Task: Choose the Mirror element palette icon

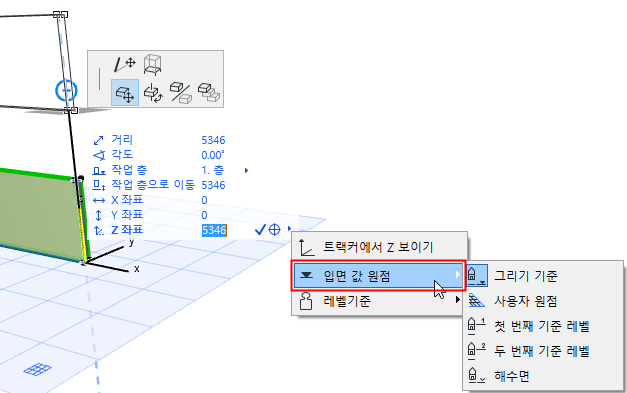Action: coord(180,93)
